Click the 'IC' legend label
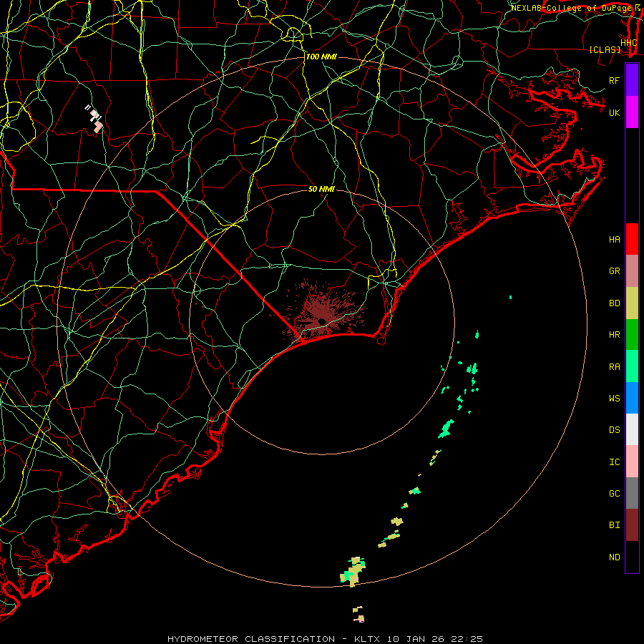This screenshot has height=644, width=644. [614, 462]
